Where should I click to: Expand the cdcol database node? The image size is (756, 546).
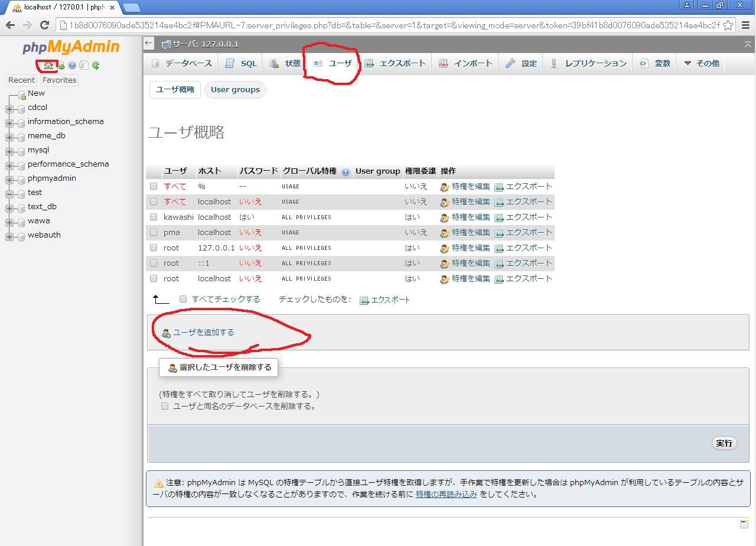point(9,109)
